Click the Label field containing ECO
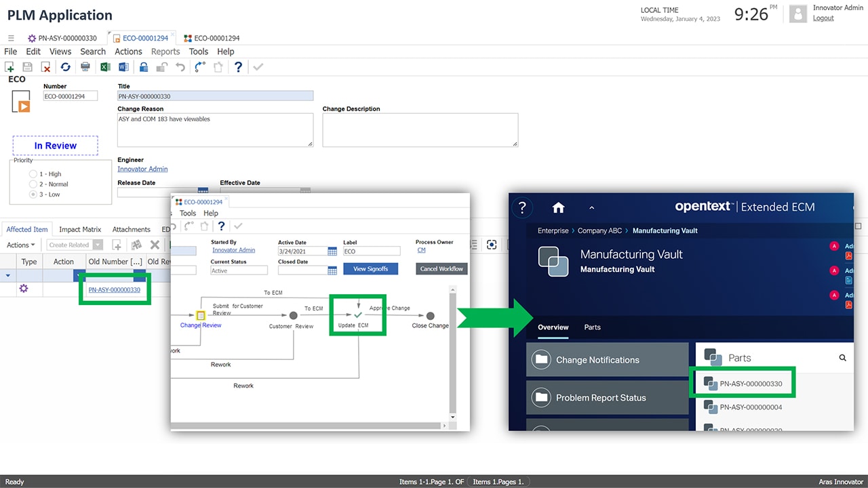The width and height of the screenshot is (868, 488). [372, 251]
